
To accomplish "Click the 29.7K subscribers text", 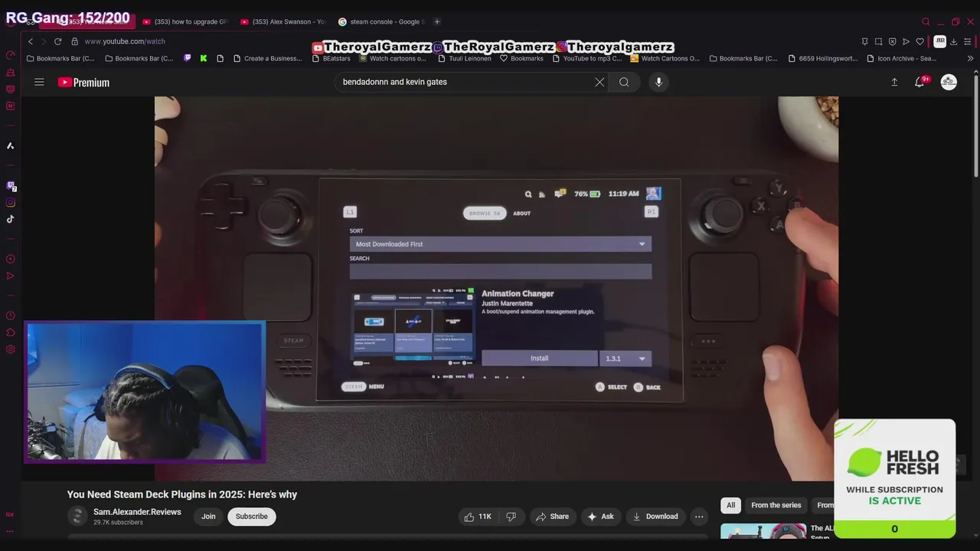I will point(118,523).
